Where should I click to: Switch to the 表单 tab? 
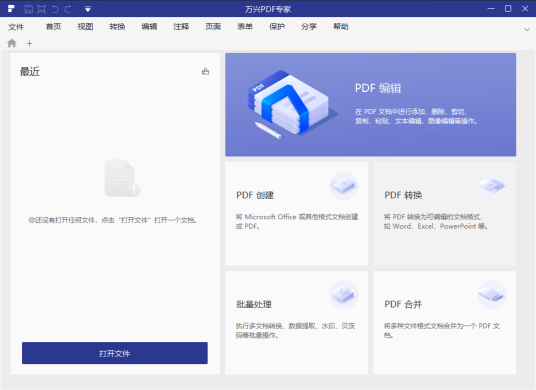point(245,27)
